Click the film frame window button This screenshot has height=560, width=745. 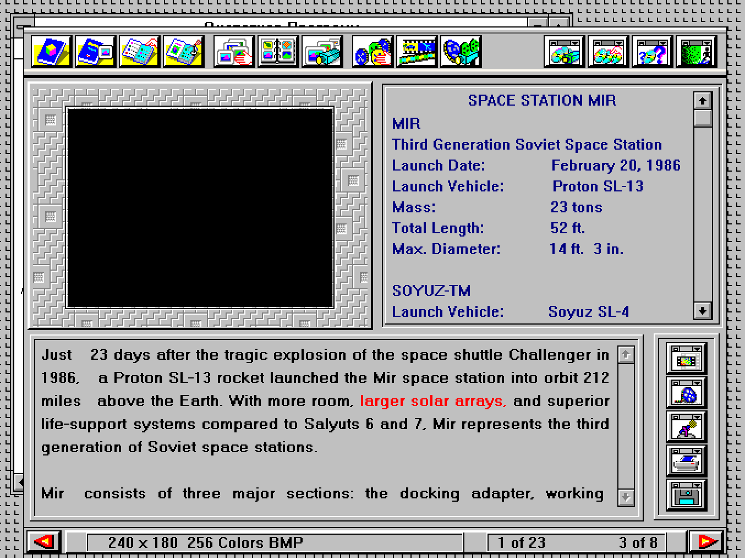tap(686, 359)
